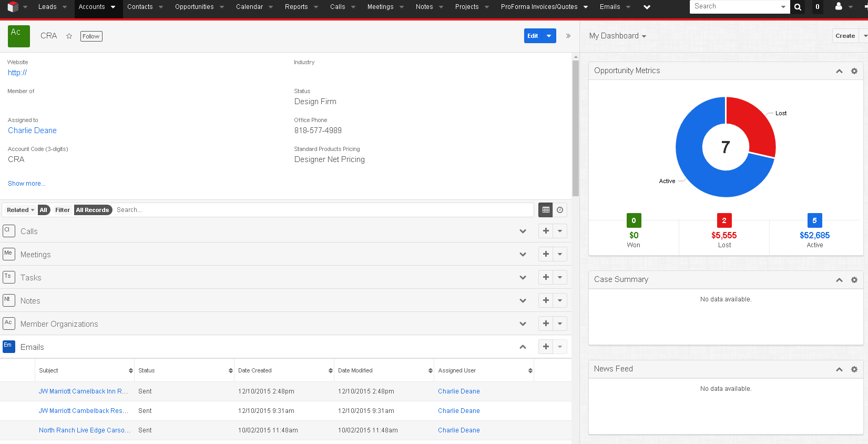Screen dimensions: 868x444
Task: Open Calls subpanel actions dropdown
Action: [560, 231]
